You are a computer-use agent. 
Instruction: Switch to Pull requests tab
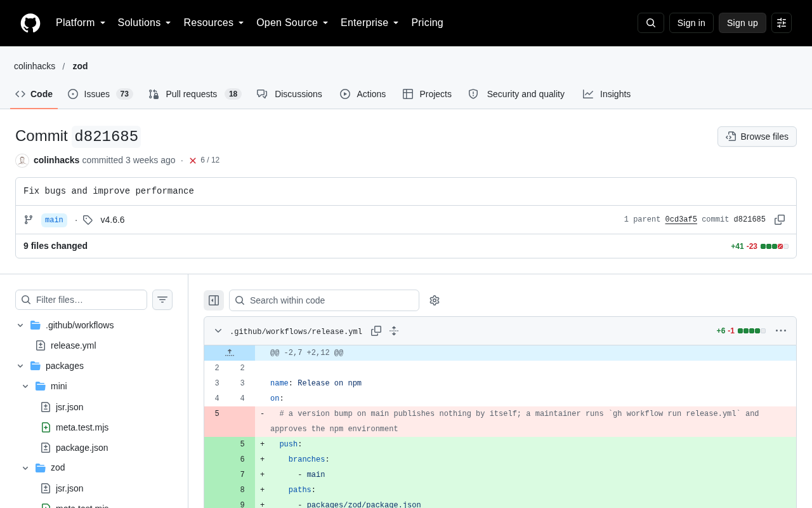point(195,94)
